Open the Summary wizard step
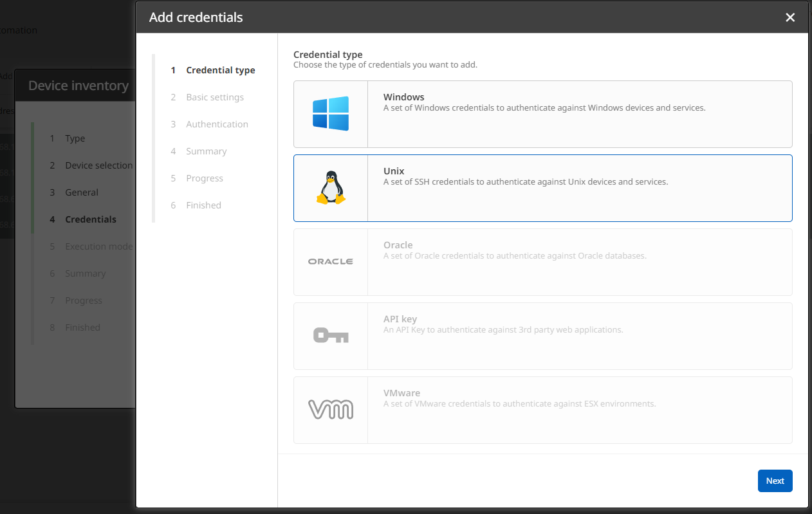812x514 pixels. pyautogui.click(x=206, y=151)
